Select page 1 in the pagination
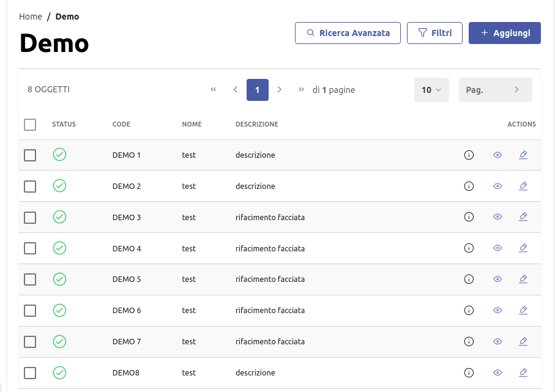The image size is (555, 392). coord(258,90)
